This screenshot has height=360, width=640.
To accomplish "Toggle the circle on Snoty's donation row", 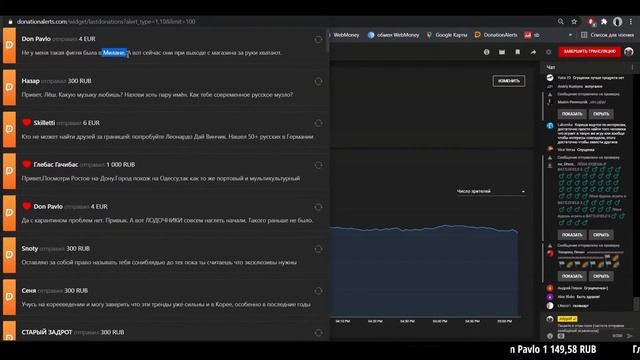I will (x=318, y=249).
